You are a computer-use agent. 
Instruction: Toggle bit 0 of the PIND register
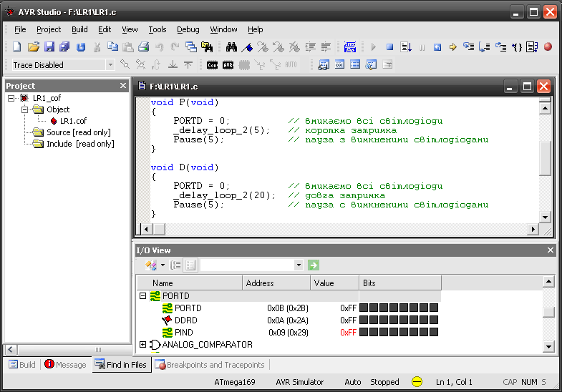pos(434,332)
